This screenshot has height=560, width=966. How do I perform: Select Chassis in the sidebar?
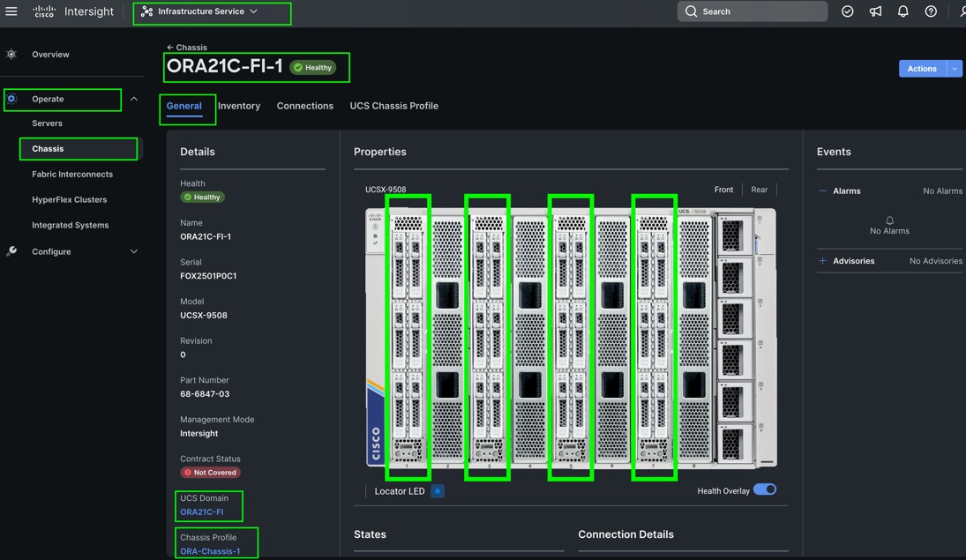(x=48, y=148)
